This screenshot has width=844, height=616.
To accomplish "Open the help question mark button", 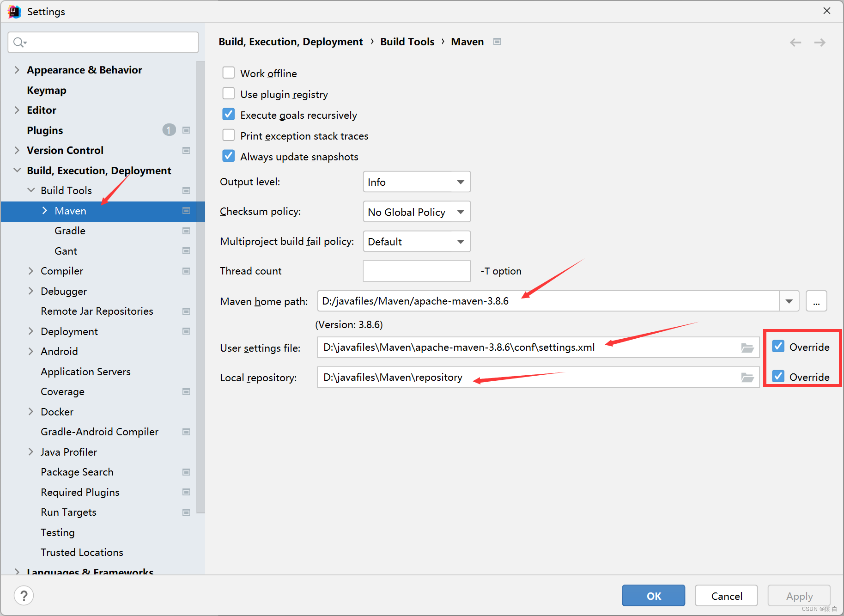I will 24,596.
